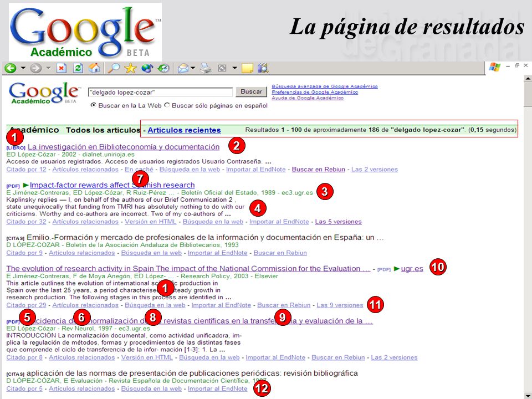Click 'Citado por 5' link
The height and width of the screenshot is (399, 532).
tap(24, 388)
